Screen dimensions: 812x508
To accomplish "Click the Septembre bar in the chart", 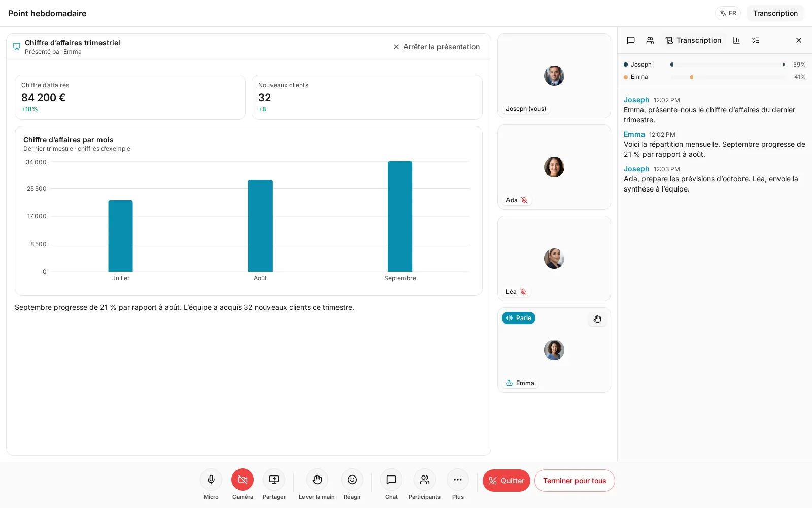I will [400, 216].
